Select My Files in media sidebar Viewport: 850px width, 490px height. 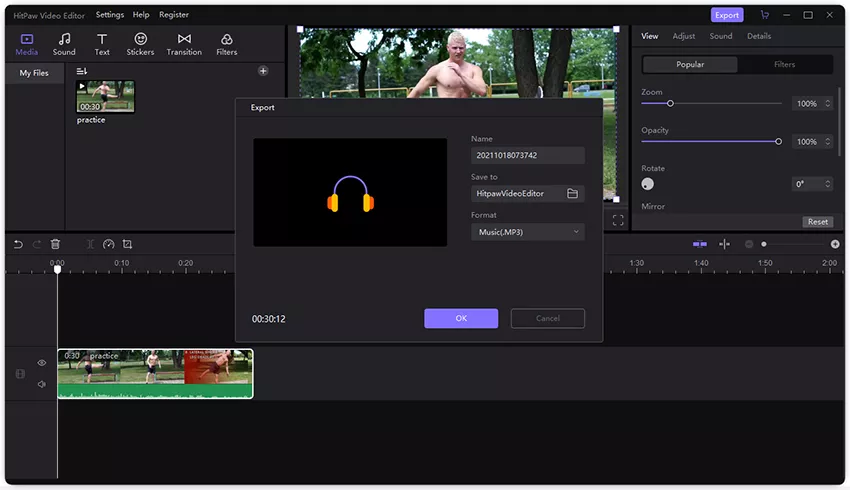coord(34,73)
